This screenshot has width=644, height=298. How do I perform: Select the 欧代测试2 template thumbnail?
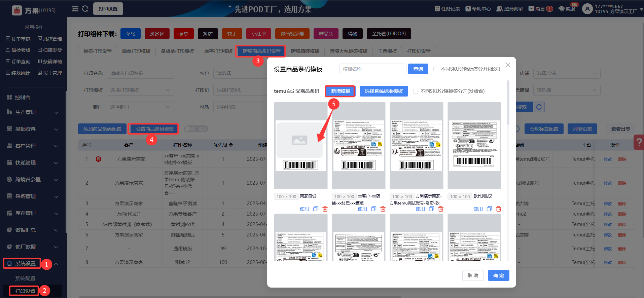click(474, 146)
